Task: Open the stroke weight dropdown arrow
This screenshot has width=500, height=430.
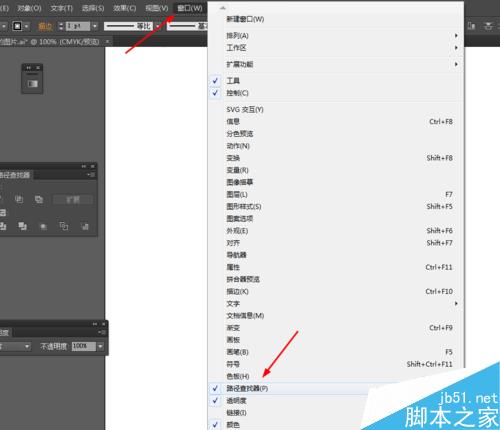Action: point(95,26)
